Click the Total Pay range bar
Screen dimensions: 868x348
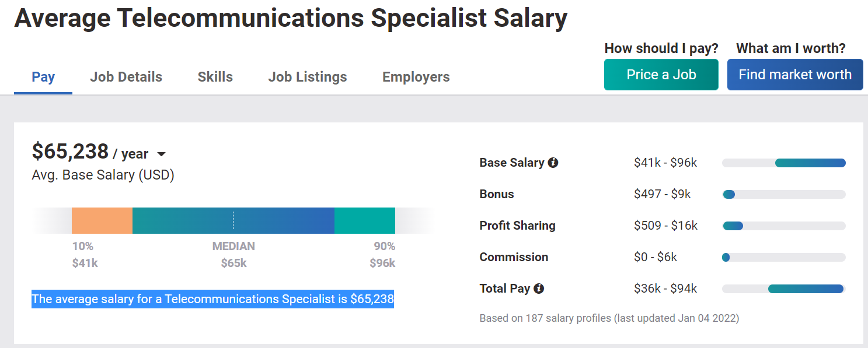806,289
